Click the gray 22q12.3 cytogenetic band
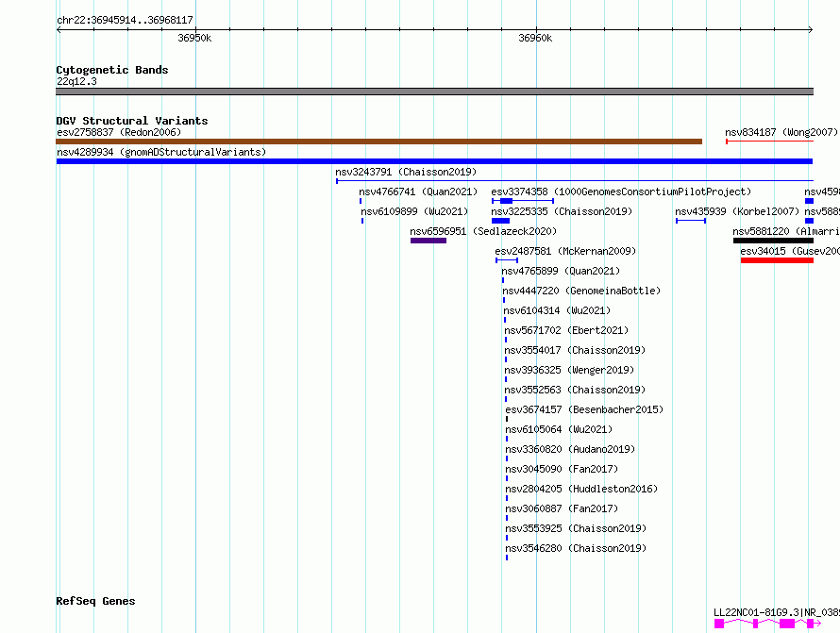Image resolution: width=840 pixels, height=633 pixels. [434, 92]
